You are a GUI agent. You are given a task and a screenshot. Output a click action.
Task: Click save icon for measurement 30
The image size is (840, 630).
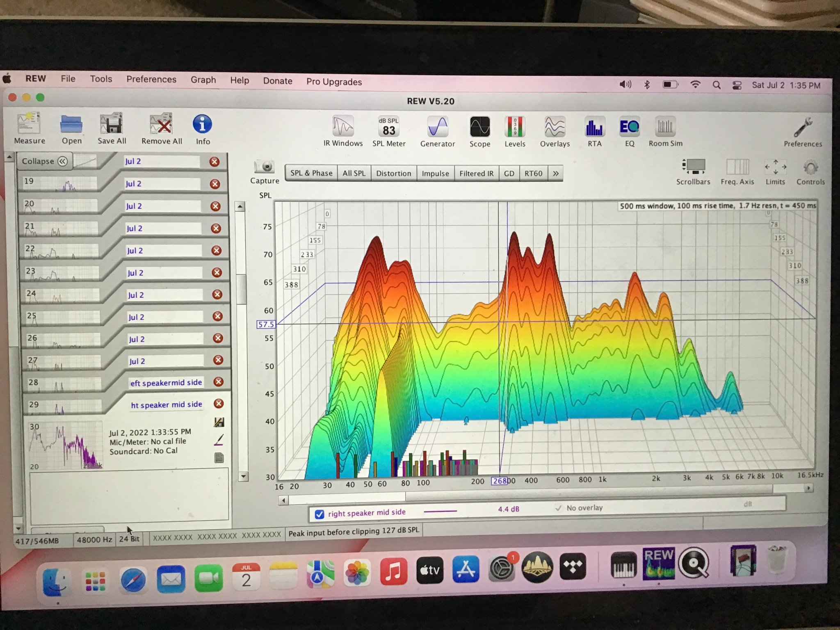coord(219,422)
